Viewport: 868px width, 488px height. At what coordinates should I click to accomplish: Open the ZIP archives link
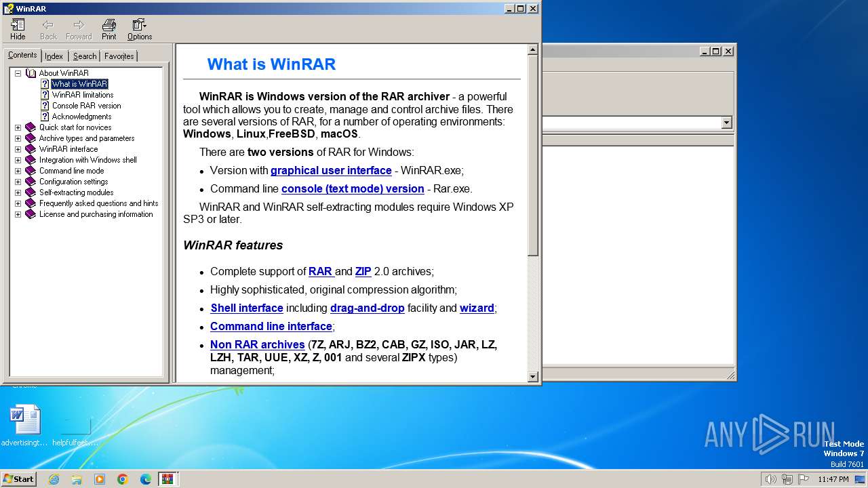[363, 272]
